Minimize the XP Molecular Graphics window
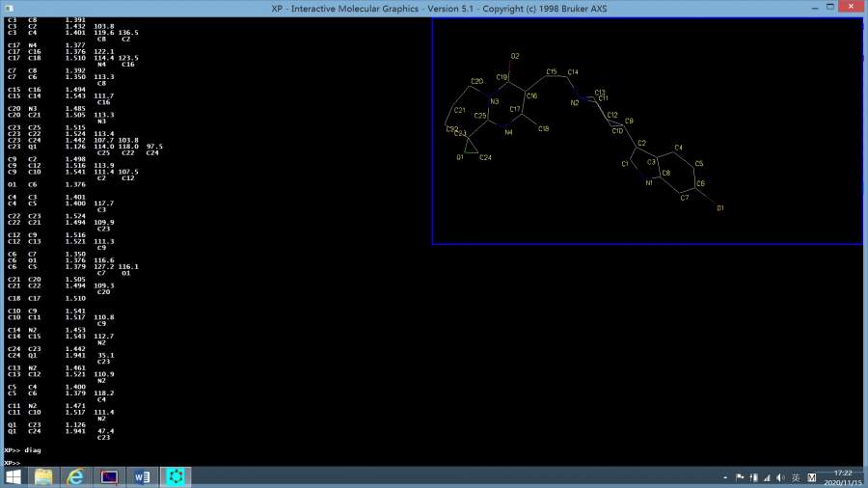Image resolution: width=868 pixels, height=488 pixels. [818, 8]
